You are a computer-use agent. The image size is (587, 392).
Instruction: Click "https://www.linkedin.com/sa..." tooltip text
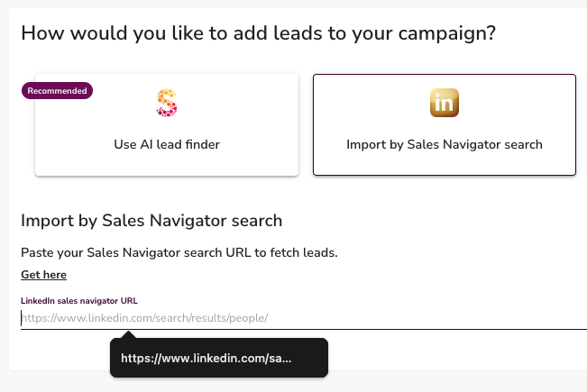tap(206, 358)
